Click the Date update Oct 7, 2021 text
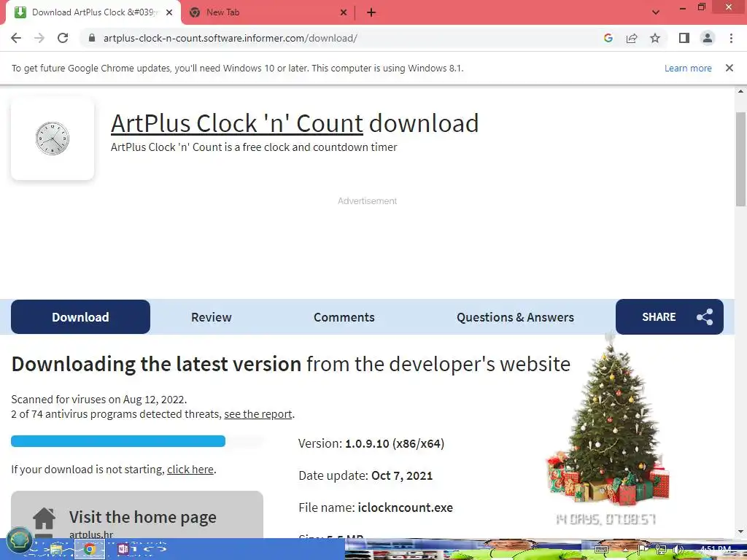This screenshot has width=747, height=560. click(365, 475)
